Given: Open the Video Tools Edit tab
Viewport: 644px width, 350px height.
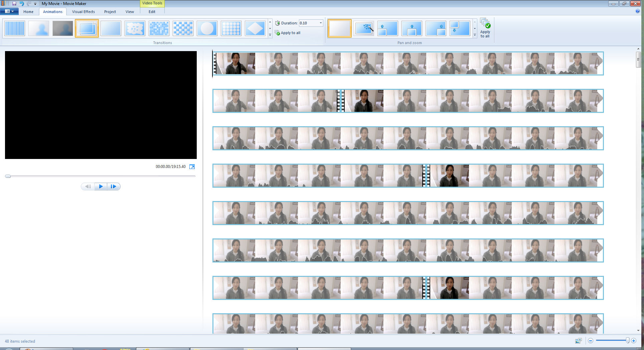Looking at the screenshot, I should click(x=152, y=12).
